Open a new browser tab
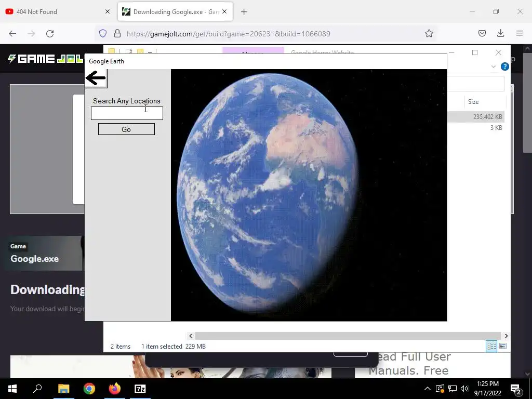This screenshot has width=532, height=399. pyautogui.click(x=244, y=12)
